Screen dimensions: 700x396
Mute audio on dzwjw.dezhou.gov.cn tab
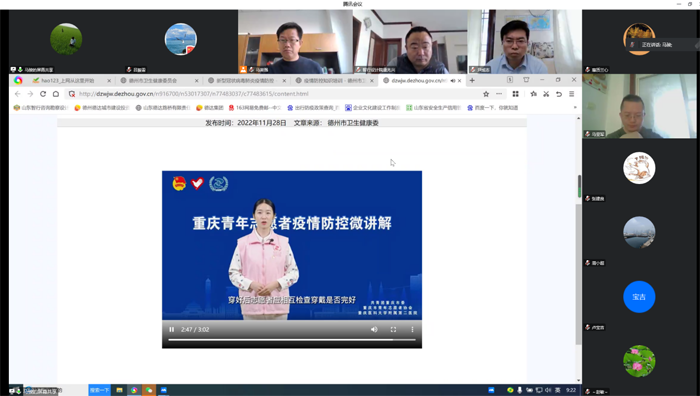coord(453,81)
